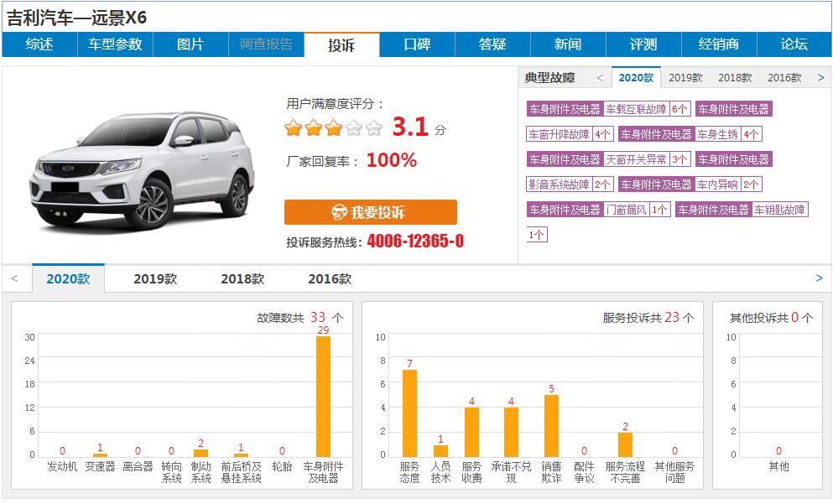Click the 100% 厂家回复率 value
833x504 pixels.
point(392,160)
